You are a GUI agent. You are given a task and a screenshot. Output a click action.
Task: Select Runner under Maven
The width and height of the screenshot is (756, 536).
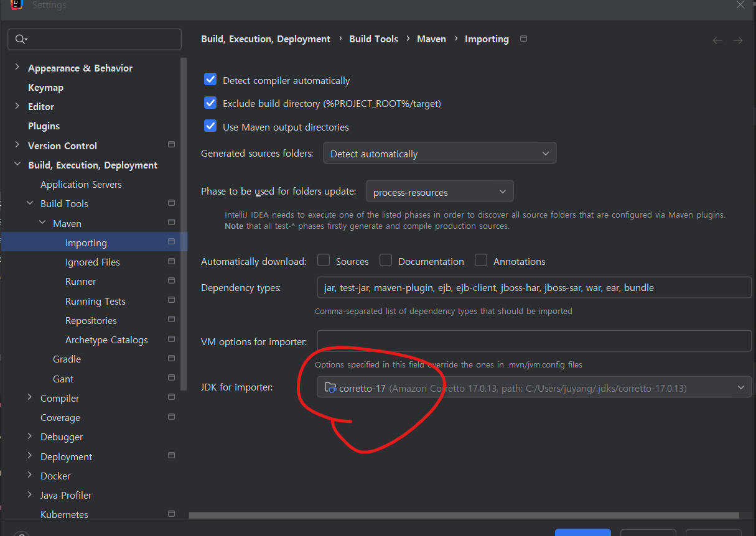pos(81,282)
